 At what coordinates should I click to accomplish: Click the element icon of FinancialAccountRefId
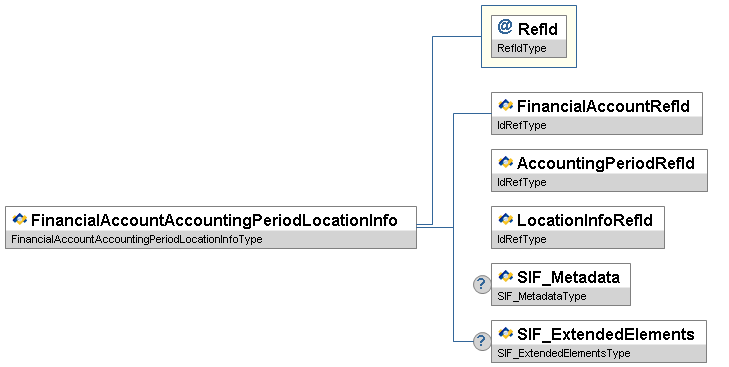(x=505, y=105)
